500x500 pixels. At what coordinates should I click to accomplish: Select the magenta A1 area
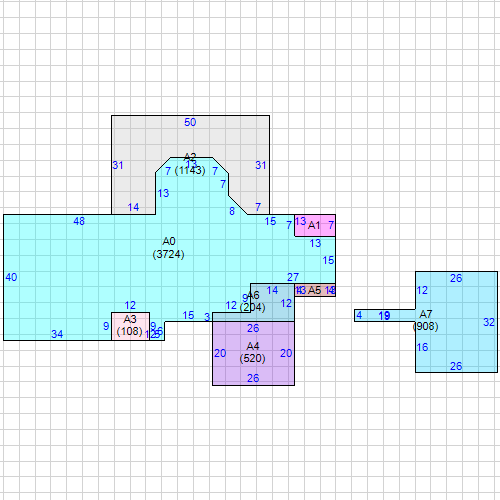315,226
